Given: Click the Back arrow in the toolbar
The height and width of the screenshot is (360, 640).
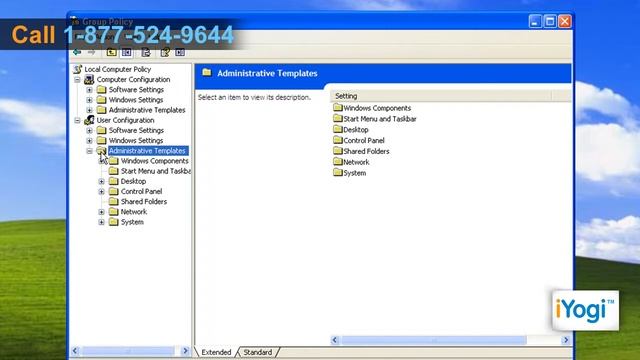Looking at the screenshot, I should [77, 52].
